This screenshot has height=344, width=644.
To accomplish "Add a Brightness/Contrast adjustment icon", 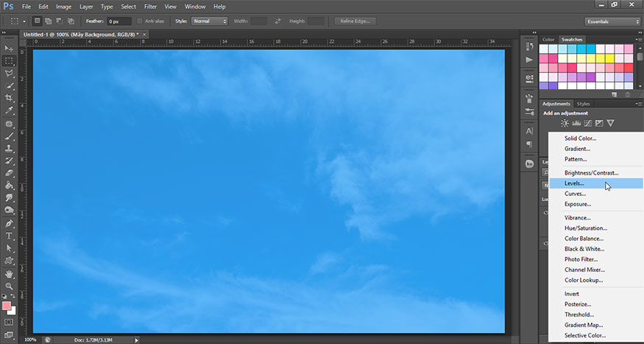I will coord(565,123).
